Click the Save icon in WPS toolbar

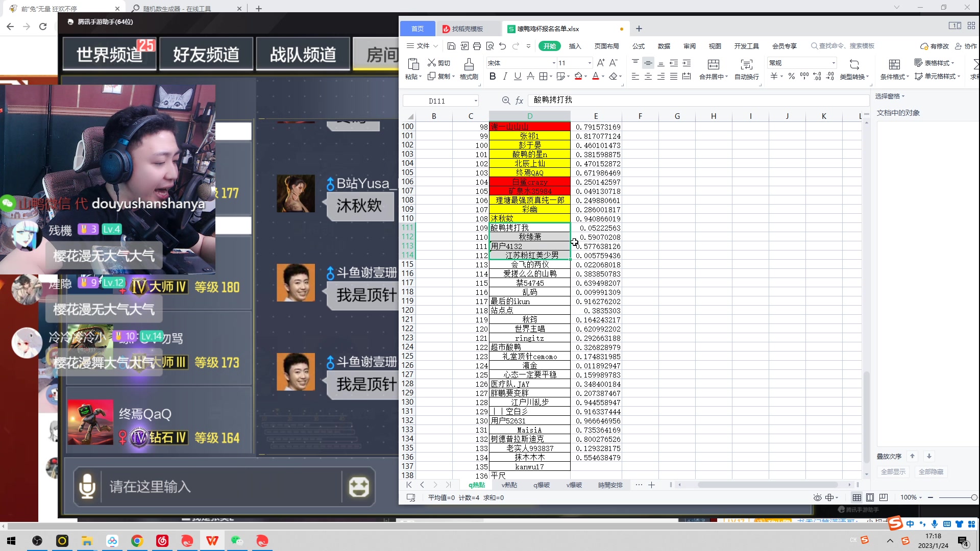click(451, 46)
